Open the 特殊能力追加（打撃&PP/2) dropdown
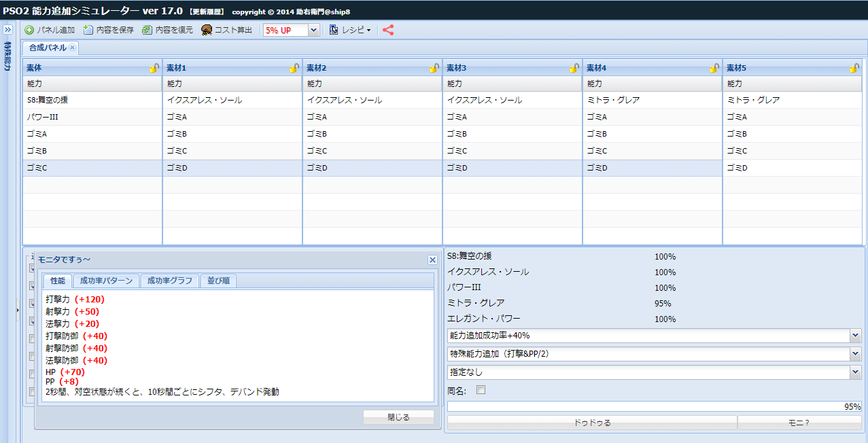The width and height of the screenshot is (868, 443). tap(854, 354)
